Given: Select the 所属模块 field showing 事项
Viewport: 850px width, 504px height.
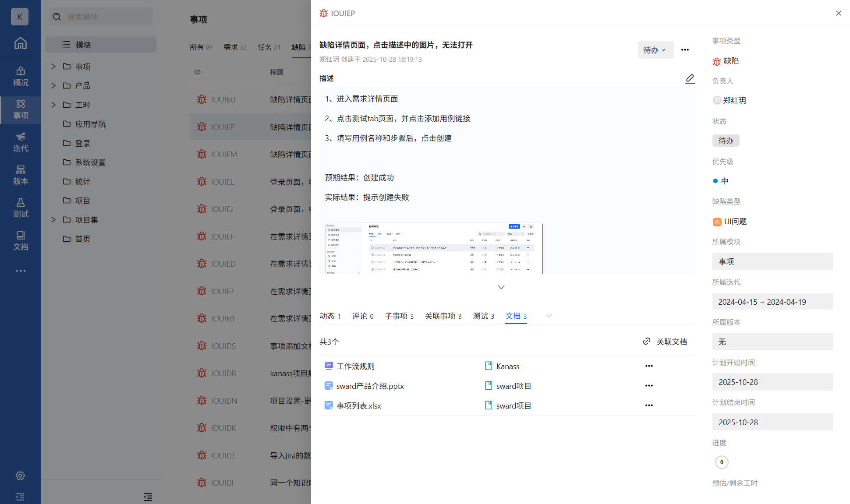Looking at the screenshot, I should (x=772, y=261).
